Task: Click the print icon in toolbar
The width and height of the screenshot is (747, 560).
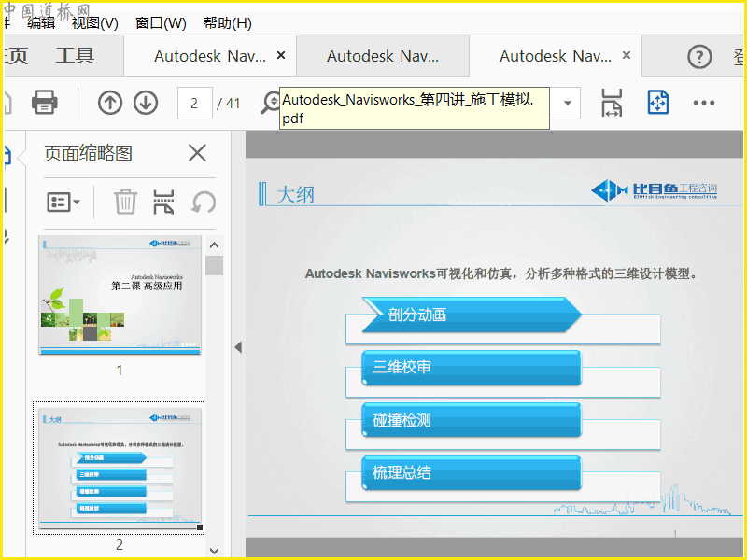Action: pyautogui.click(x=44, y=103)
